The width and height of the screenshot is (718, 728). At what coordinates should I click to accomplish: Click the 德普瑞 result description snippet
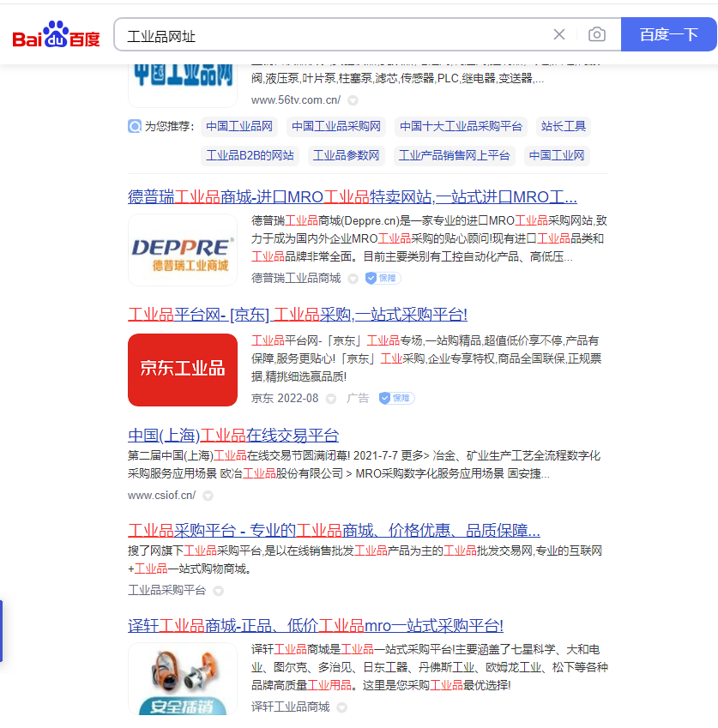point(429,238)
